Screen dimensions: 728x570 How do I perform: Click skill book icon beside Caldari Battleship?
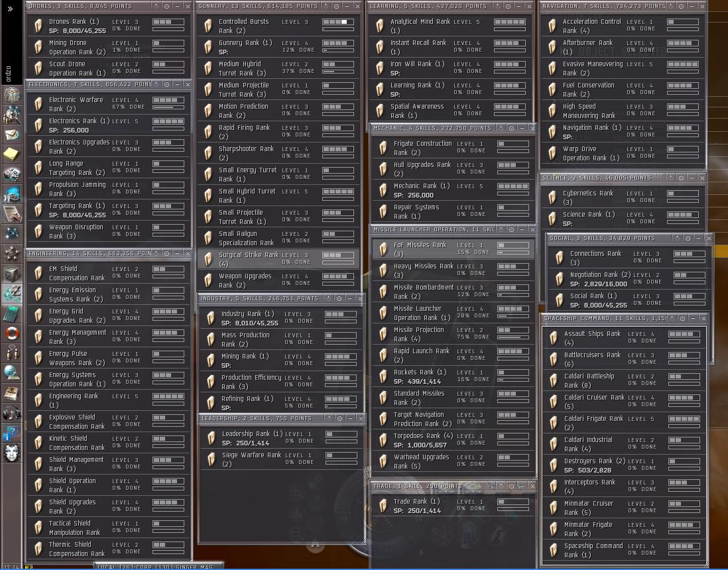pyautogui.click(x=553, y=380)
